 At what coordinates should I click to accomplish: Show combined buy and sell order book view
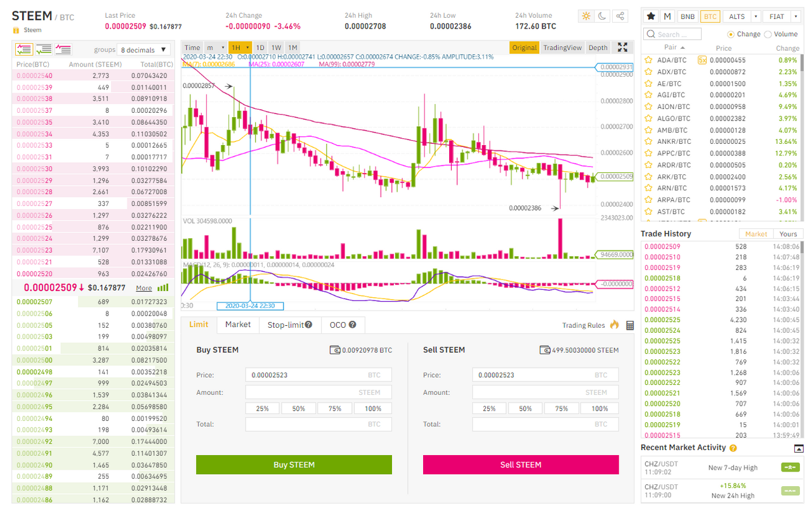tap(24, 49)
